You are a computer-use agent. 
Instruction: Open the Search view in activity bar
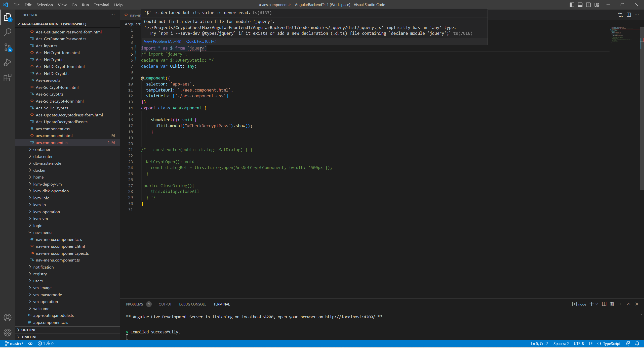(8, 32)
